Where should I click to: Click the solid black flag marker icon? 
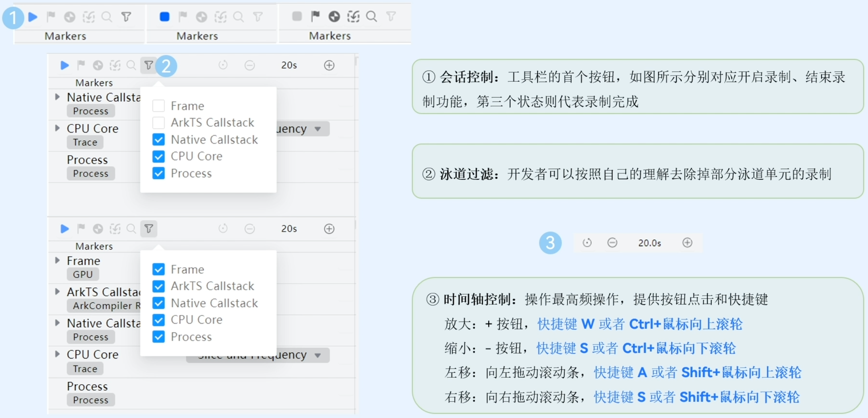[315, 16]
